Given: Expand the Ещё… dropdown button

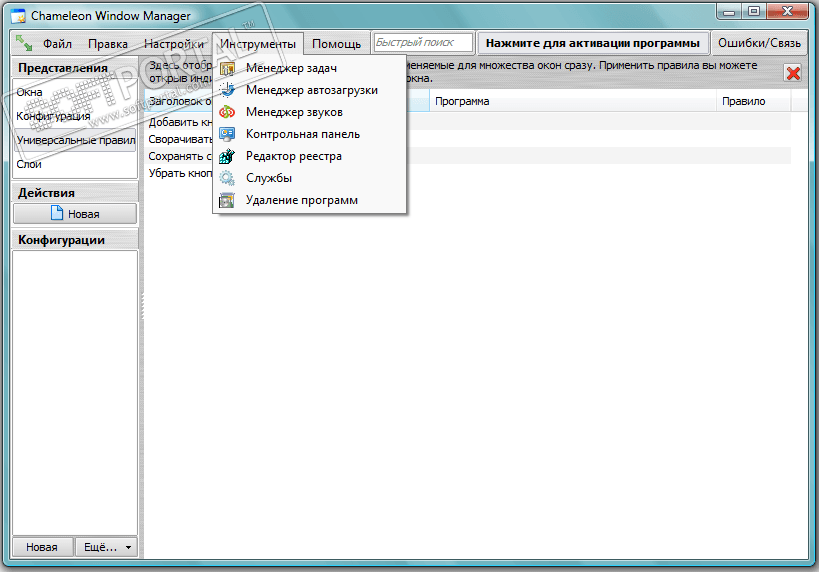Looking at the screenshot, I should 107,547.
